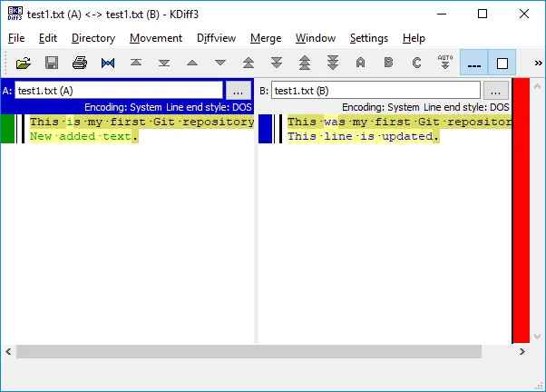
Task: Click 'This was my first Git' line in pane B
Action: click(x=399, y=122)
